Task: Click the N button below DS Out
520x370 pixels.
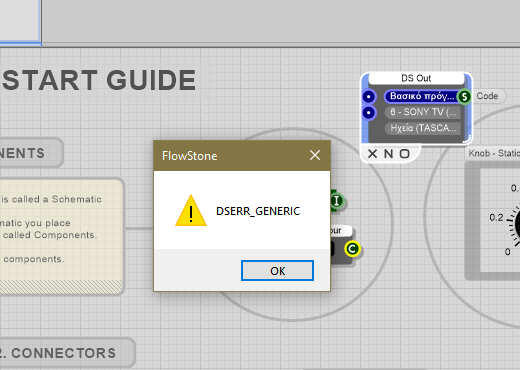Action: coord(388,154)
